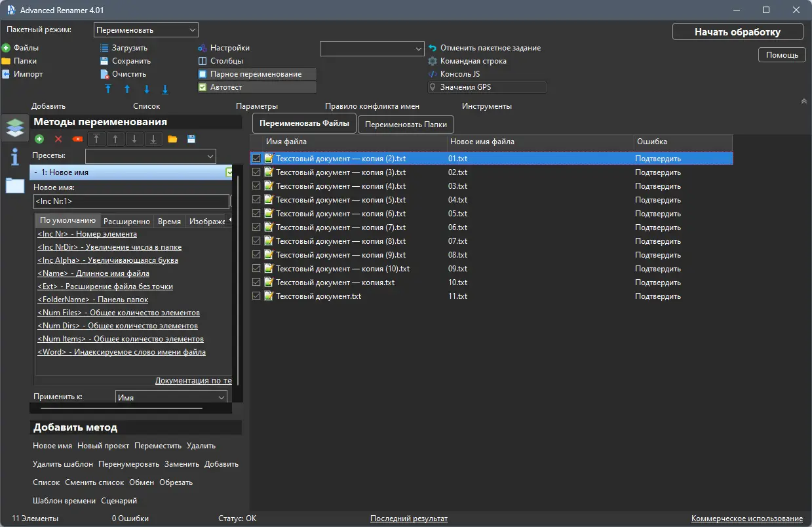
Task: Open the Пакетный режим dropdown
Action: pyautogui.click(x=146, y=30)
